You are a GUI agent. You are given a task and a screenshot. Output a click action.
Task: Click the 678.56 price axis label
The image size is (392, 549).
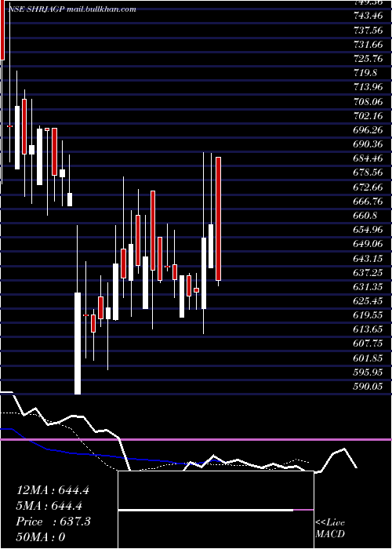366,173
